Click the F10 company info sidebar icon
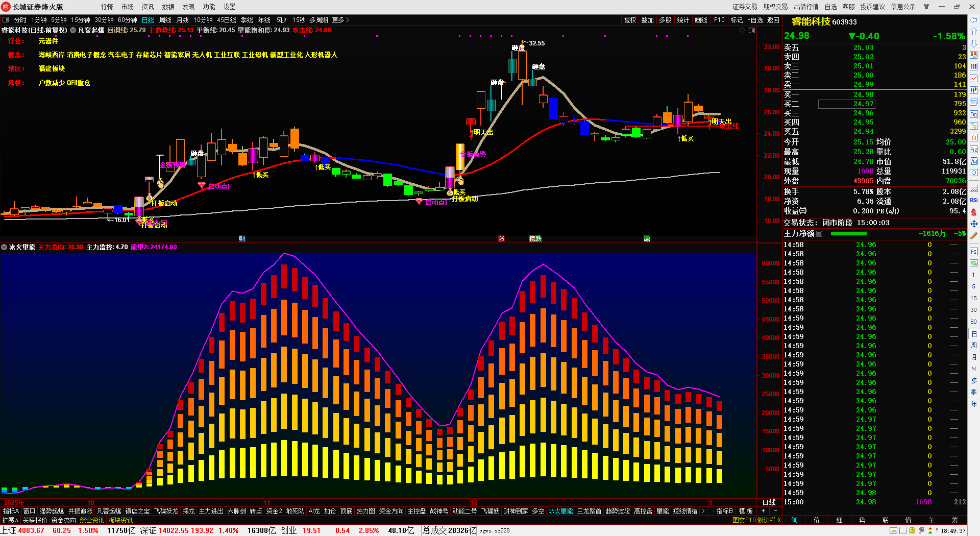This screenshot has width=980, height=536. coord(974,114)
